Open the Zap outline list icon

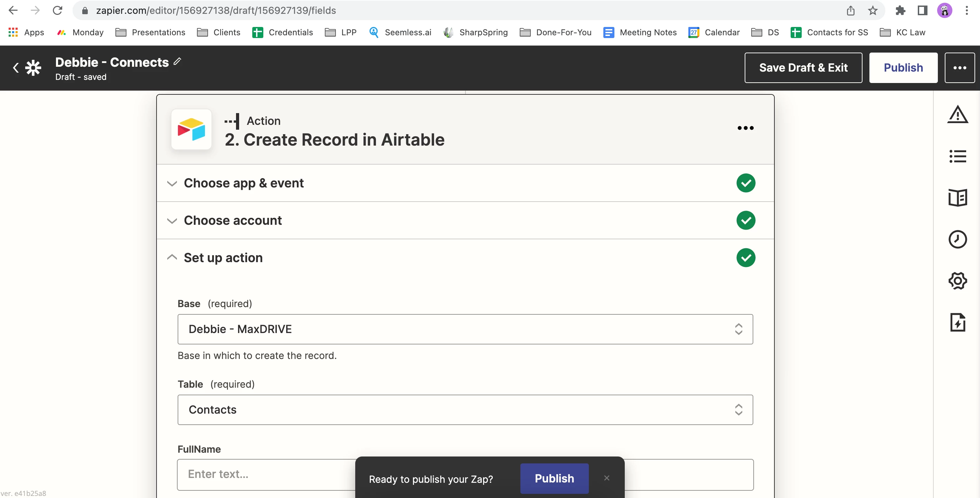coord(957,156)
